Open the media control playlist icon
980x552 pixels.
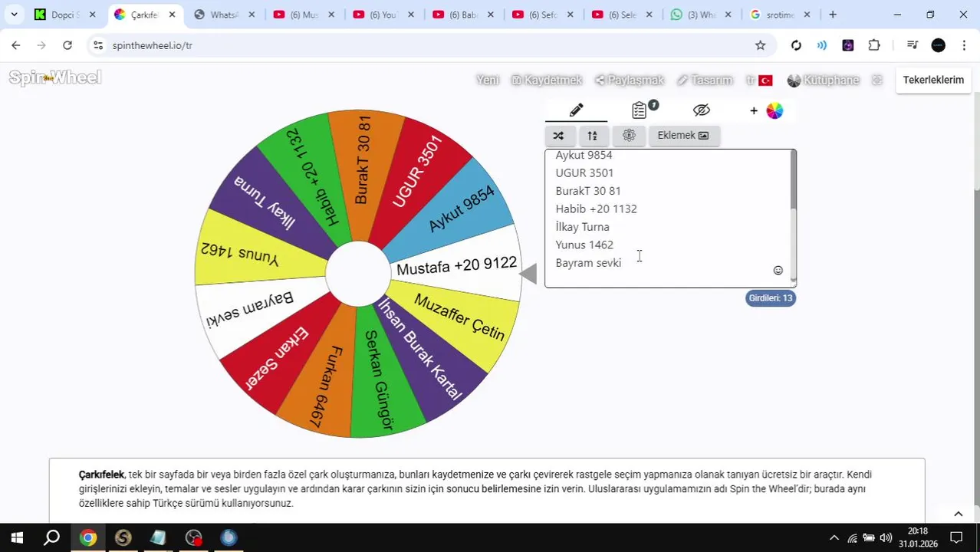(912, 45)
